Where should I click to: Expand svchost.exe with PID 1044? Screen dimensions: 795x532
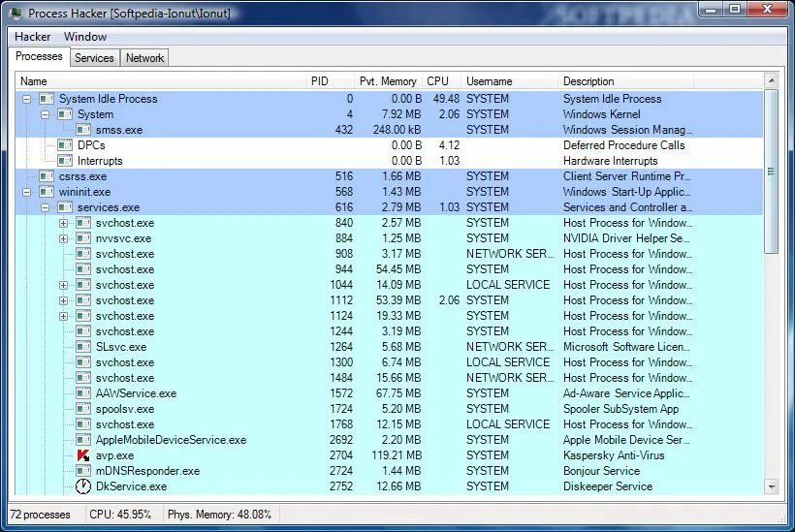pyautogui.click(x=63, y=285)
